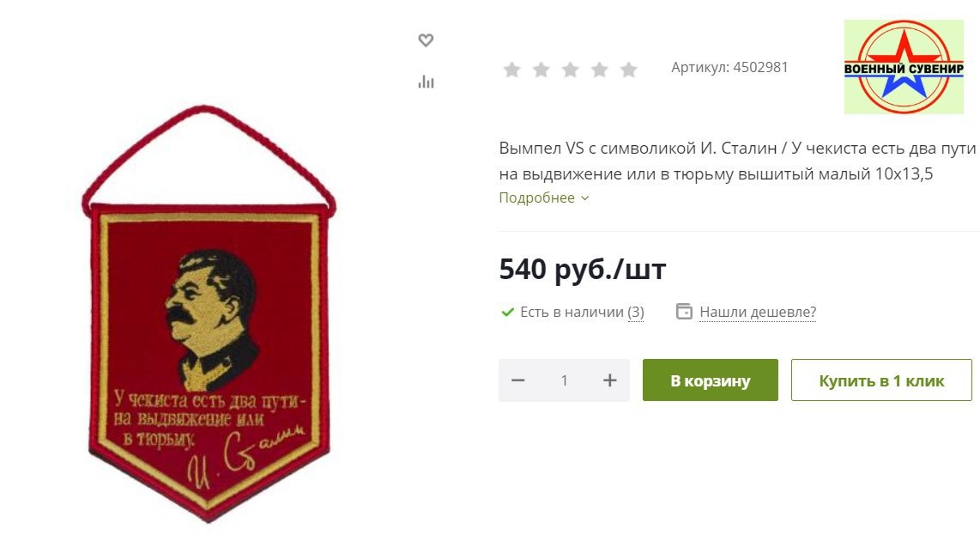Rate product with the third star
The image size is (980, 541).
571,69
